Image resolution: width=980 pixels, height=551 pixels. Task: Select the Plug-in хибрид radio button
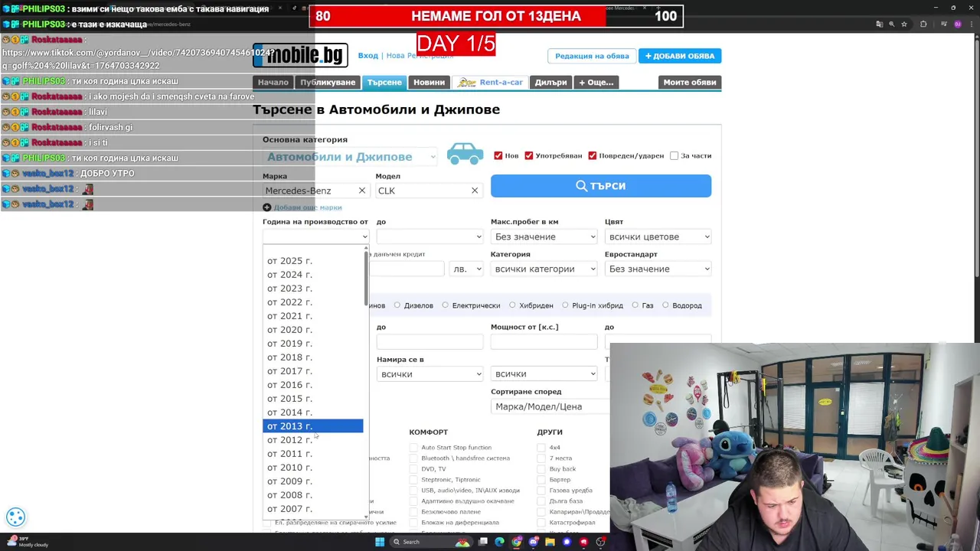point(565,305)
